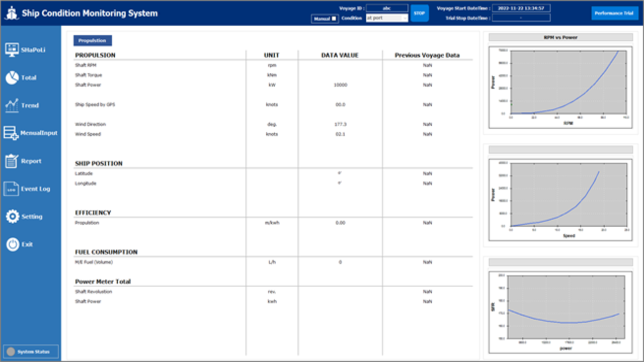Open the MenualInput icon in sidebar

pyautogui.click(x=11, y=133)
